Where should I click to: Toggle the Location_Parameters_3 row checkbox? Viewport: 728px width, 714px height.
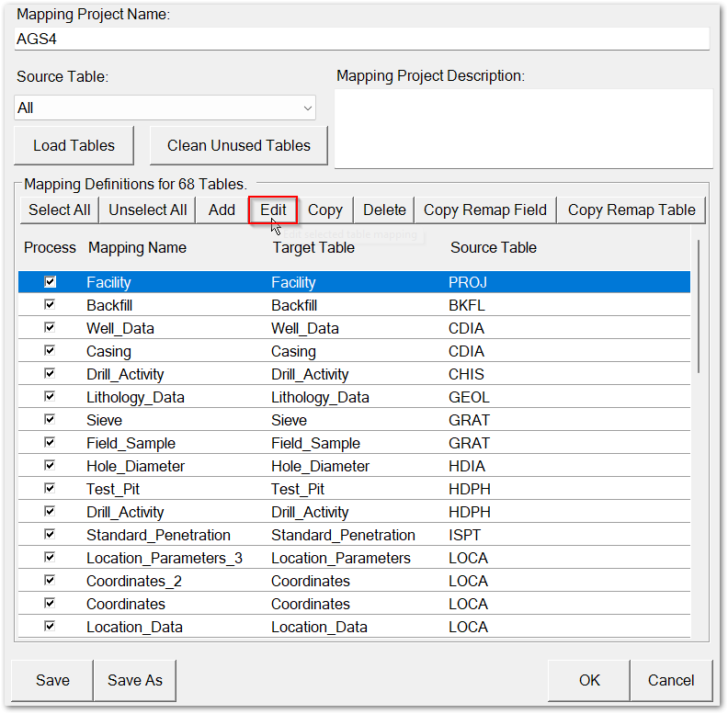click(50, 557)
